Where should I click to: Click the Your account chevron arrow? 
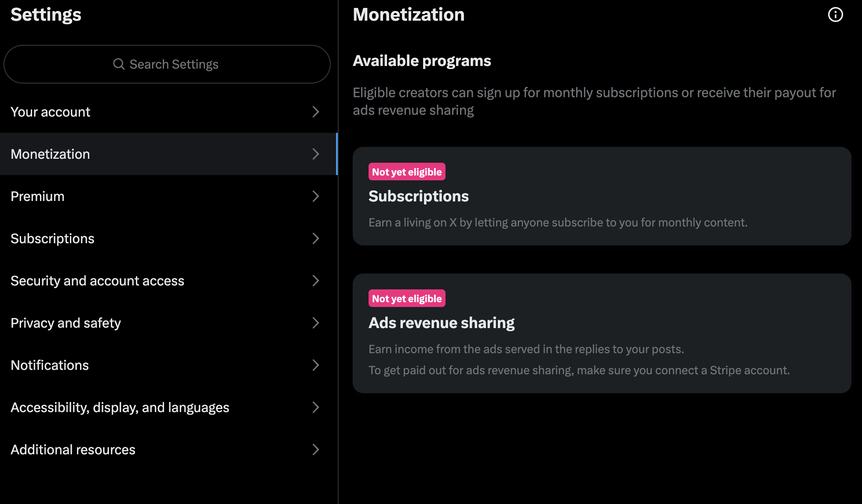316,112
